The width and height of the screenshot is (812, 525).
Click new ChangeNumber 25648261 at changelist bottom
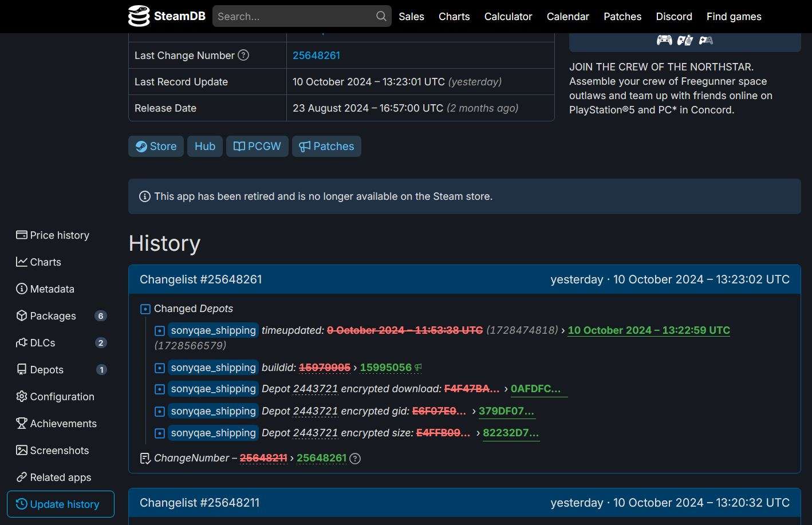click(x=321, y=458)
